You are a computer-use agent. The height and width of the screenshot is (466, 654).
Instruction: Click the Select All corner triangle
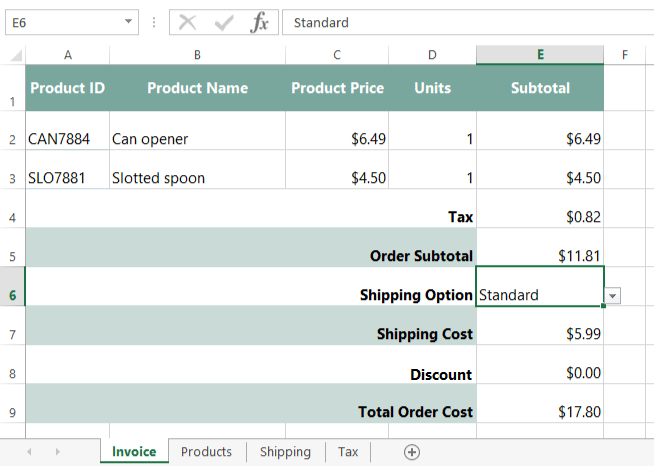click(13, 55)
